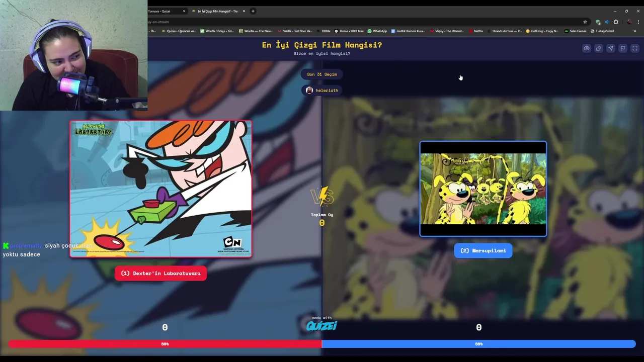Open the GetEmoji bookmark
The height and width of the screenshot is (362, 644).
coord(542,31)
